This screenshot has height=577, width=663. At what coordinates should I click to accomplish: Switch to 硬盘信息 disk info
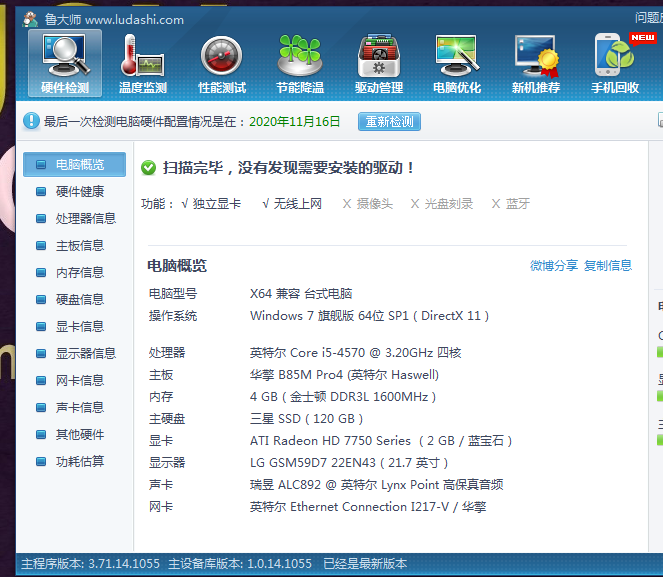pyautogui.click(x=79, y=299)
